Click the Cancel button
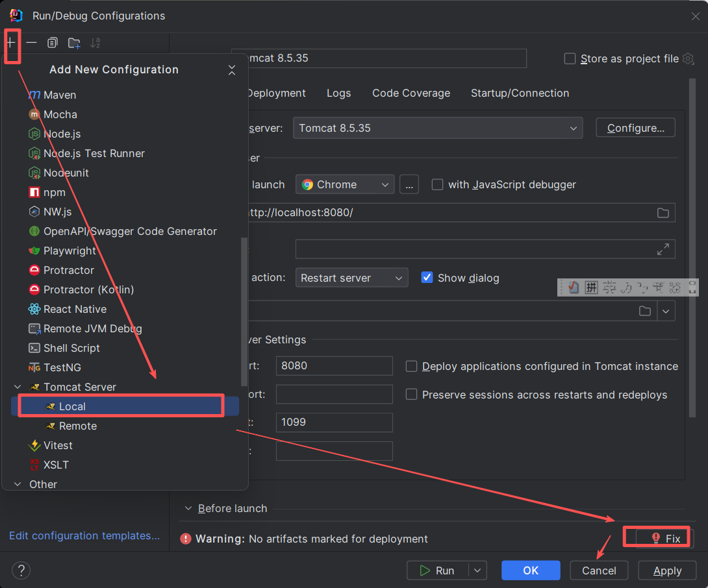The width and height of the screenshot is (708, 588). point(599,570)
